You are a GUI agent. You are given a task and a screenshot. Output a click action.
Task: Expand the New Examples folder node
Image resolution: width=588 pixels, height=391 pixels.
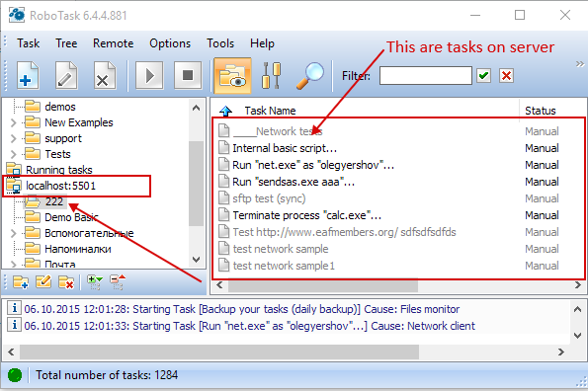point(14,122)
